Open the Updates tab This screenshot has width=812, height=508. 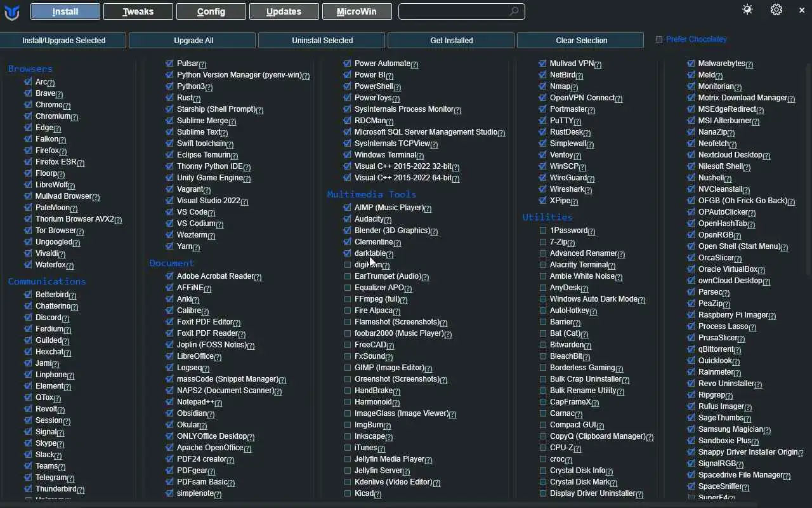point(284,11)
